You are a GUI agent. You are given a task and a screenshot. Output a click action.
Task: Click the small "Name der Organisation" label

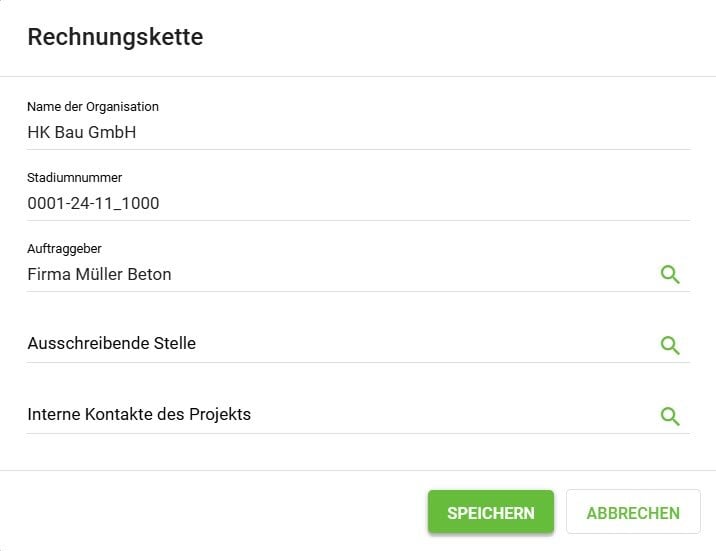point(93,106)
